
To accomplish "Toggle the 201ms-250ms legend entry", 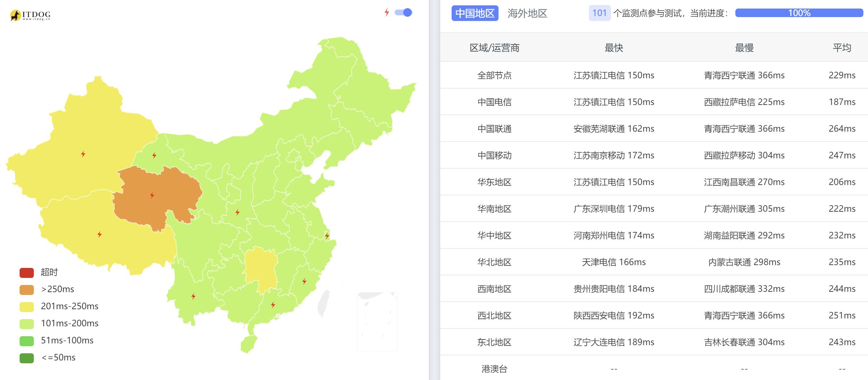I will click(x=59, y=306).
